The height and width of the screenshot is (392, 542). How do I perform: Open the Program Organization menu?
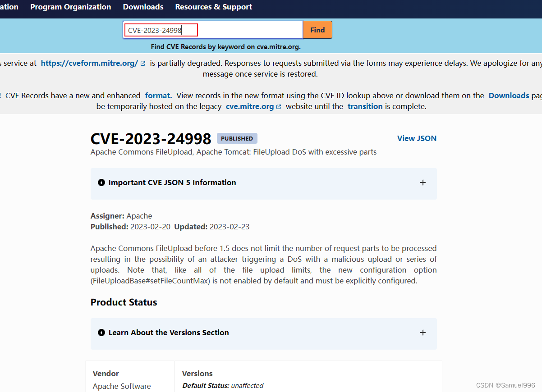pyautogui.click(x=71, y=7)
